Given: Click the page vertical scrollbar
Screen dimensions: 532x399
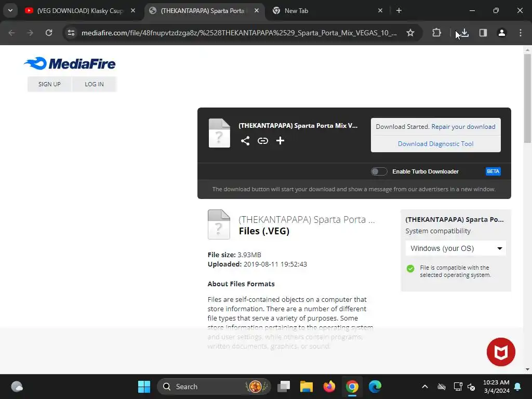Looking at the screenshot, I should 527,98.
